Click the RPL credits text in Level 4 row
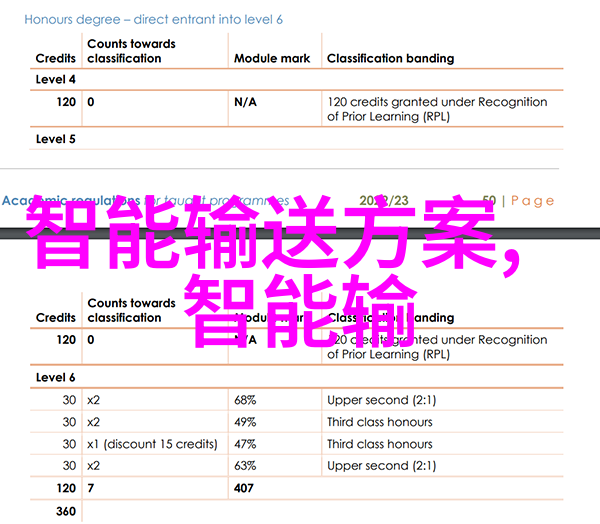This screenshot has width=600, height=524. click(437, 109)
